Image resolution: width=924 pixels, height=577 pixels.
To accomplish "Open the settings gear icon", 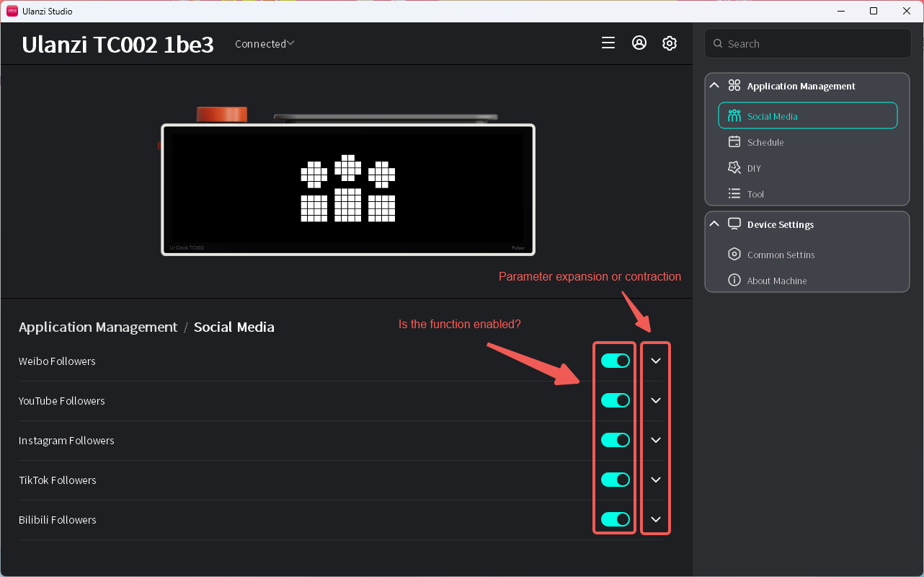I will pyautogui.click(x=670, y=43).
